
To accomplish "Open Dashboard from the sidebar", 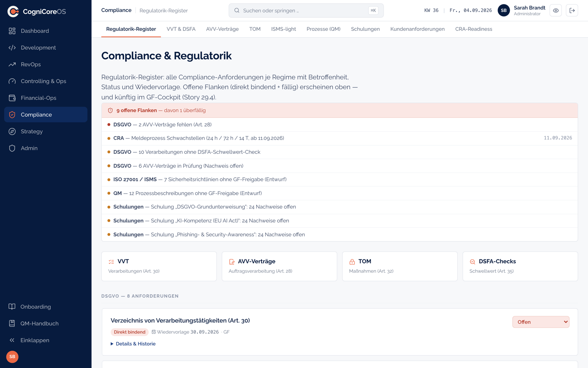I will click(x=46, y=31).
